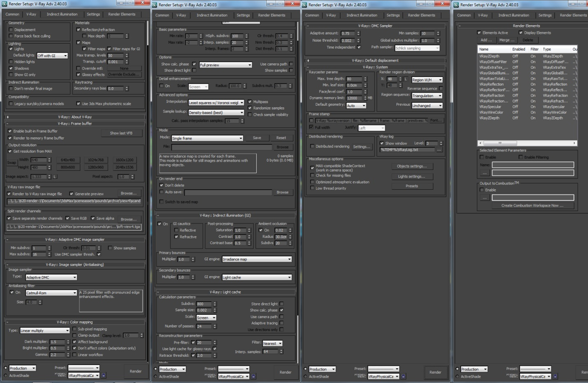Click the title bar icon of the fourth Render Setup window
Viewport: 588px width, 383px height.
tap(456, 5)
